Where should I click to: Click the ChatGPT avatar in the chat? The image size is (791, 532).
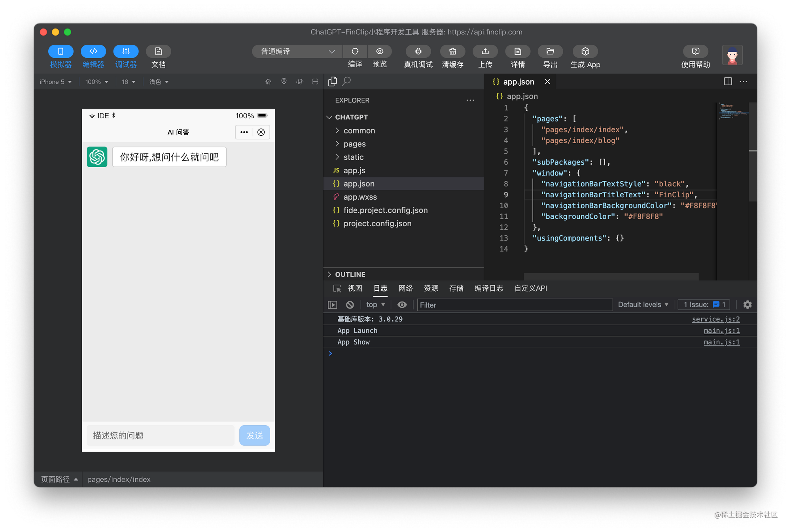(97, 157)
